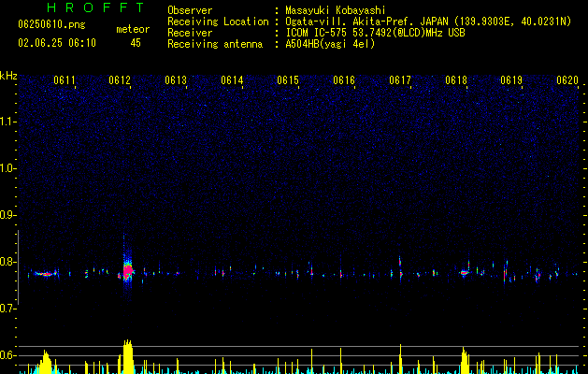Click the Receiving antenna label
588x374 pixels.
(215, 44)
